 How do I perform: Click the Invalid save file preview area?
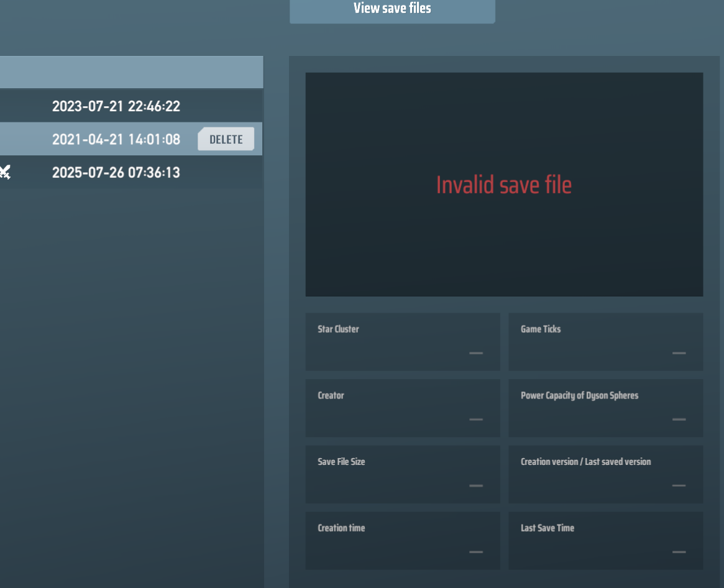(504, 185)
